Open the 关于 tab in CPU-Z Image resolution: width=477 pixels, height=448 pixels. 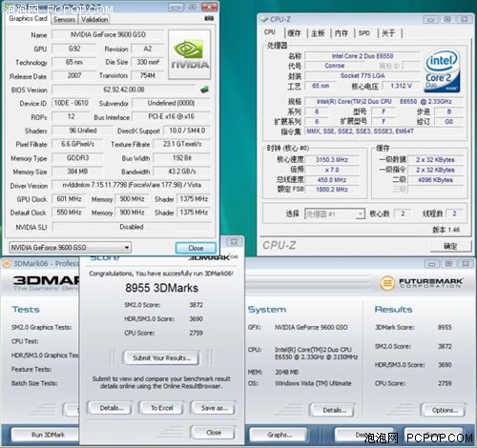388,32
